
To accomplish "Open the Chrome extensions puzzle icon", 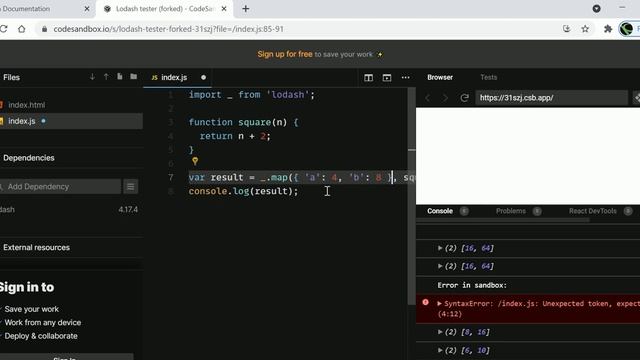I will pyautogui.click(x=608, y=29).
